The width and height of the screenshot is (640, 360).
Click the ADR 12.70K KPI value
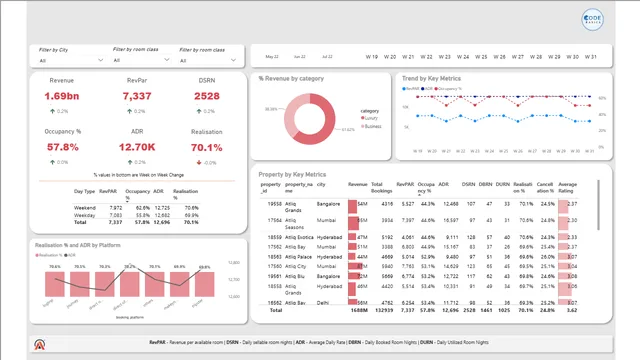tap(137, 147)
